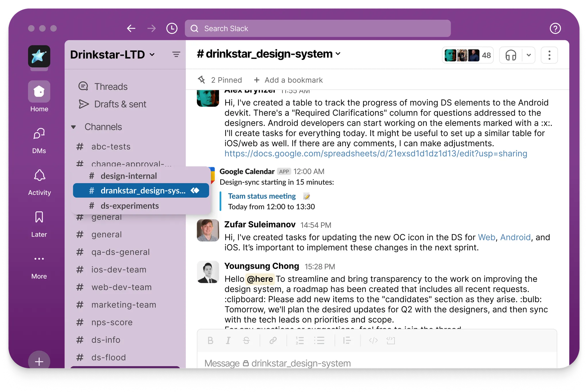Open the sidebar filter icon
Viewport: 588px width, 392px height.
[x=176, y=54]
